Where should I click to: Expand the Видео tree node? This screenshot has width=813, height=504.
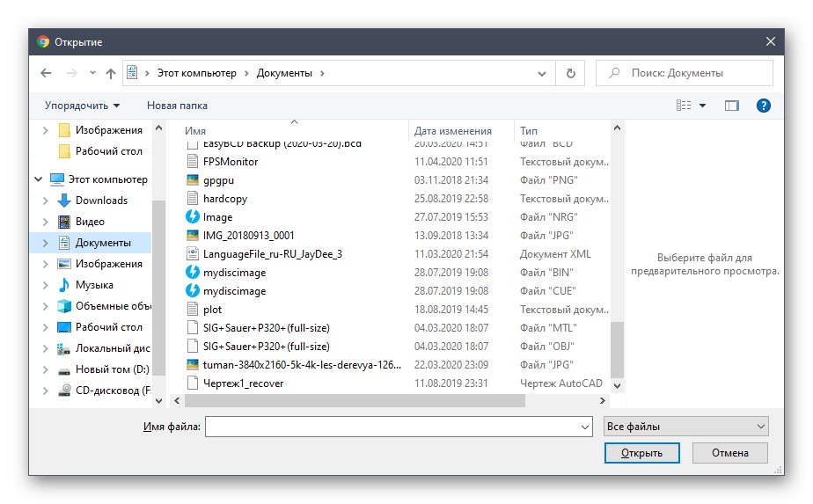tap(45, 222)
